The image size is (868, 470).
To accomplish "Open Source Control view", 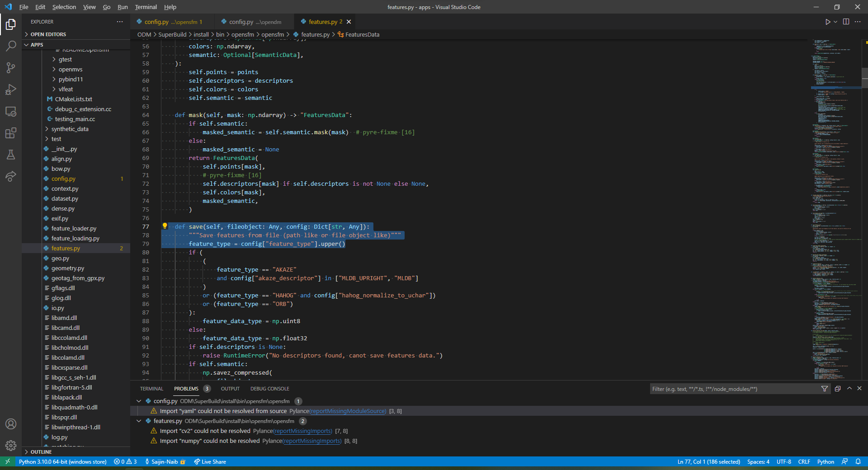I will pyautogui.click(x=11, y=67).
